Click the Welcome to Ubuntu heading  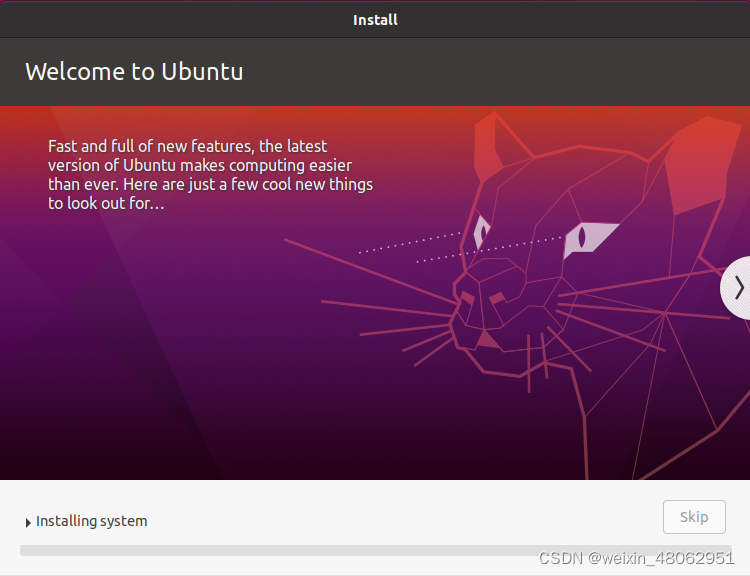(134, 72)
